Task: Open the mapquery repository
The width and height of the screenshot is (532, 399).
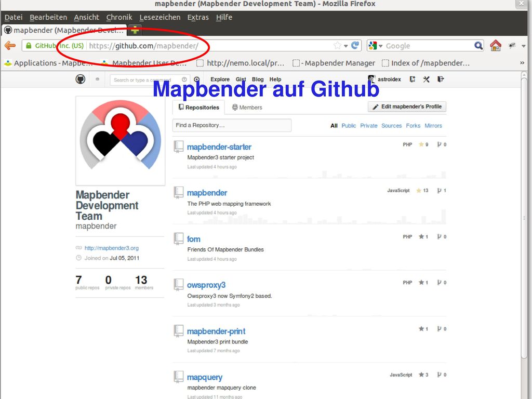Action: click(x=205, y=377)
